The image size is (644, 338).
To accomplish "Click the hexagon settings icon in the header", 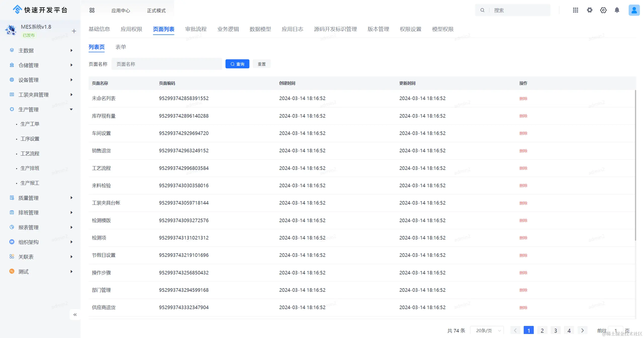I will [603, 10].
